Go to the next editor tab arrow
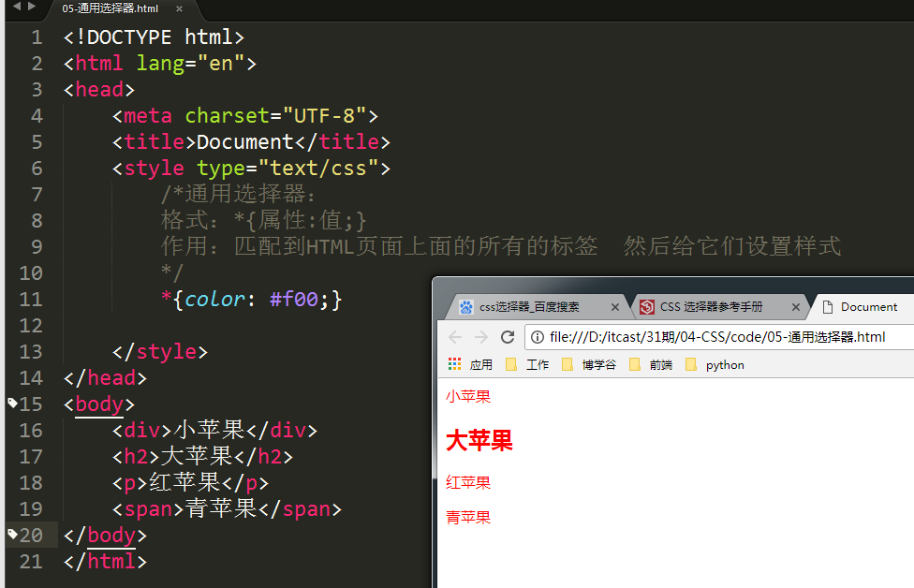The width and height of the screenshot is (914, 588). [32, 7]
